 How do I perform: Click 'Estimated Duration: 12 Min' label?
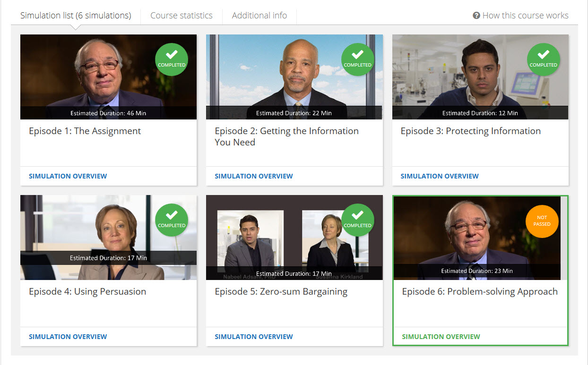pyautogui.click(x=480, y=113)
